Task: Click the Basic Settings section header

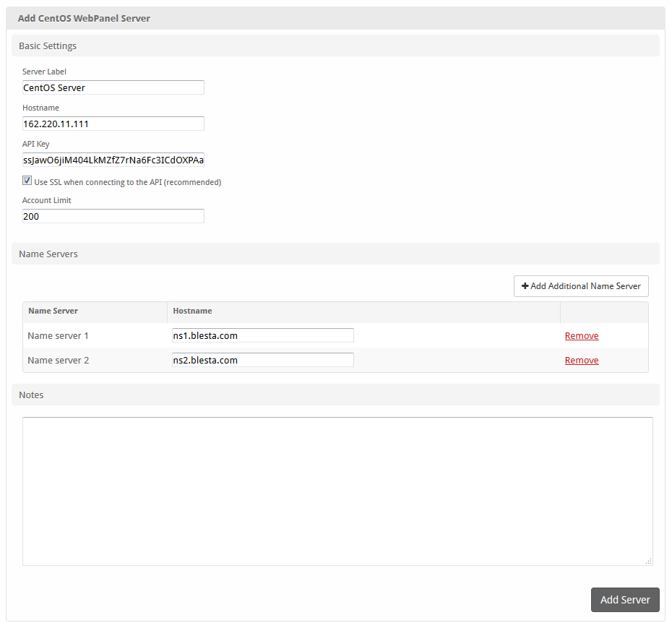Action: point(48,46)
